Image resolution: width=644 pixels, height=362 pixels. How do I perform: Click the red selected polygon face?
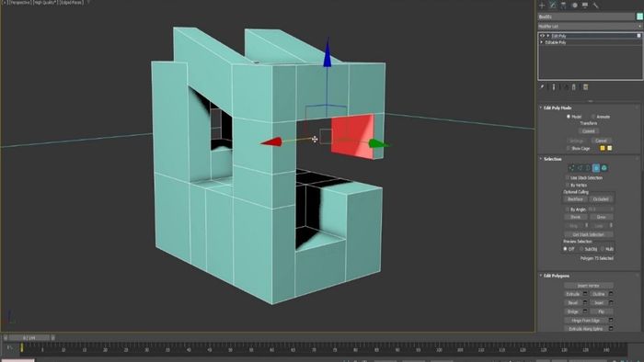pos(352,136)
